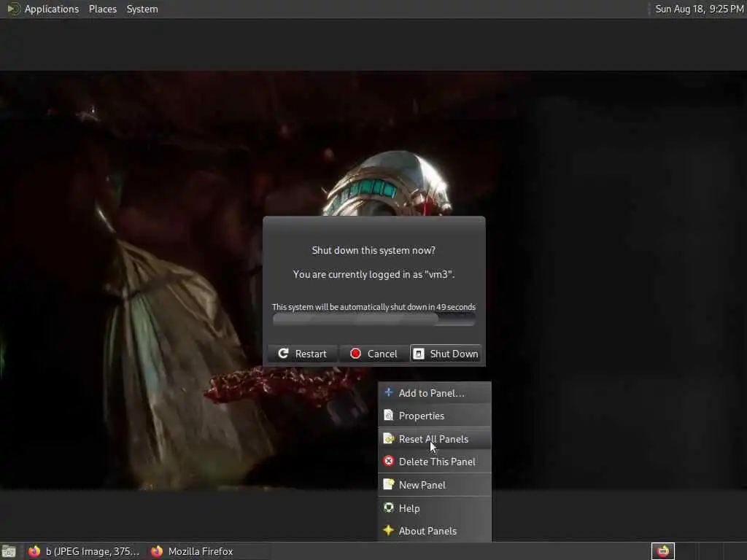Select Reset All Panels
747x560 pixels.
point(435,439)
